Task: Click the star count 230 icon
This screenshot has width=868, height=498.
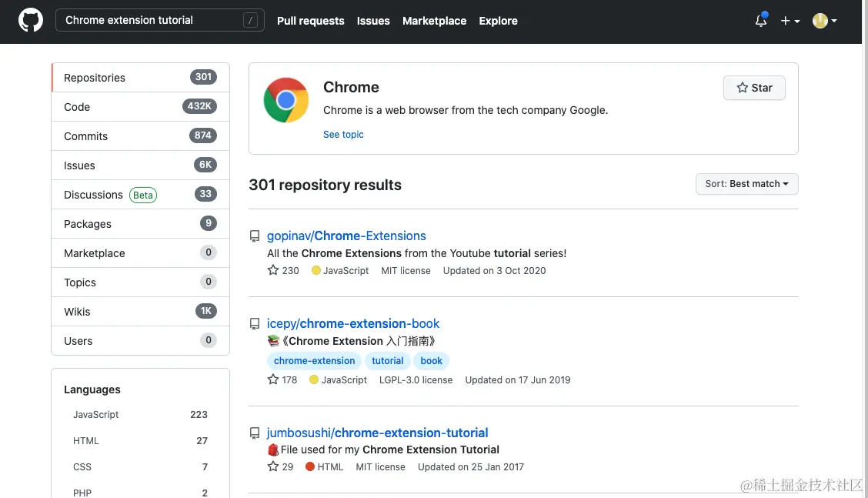Action: click(273, 269)
